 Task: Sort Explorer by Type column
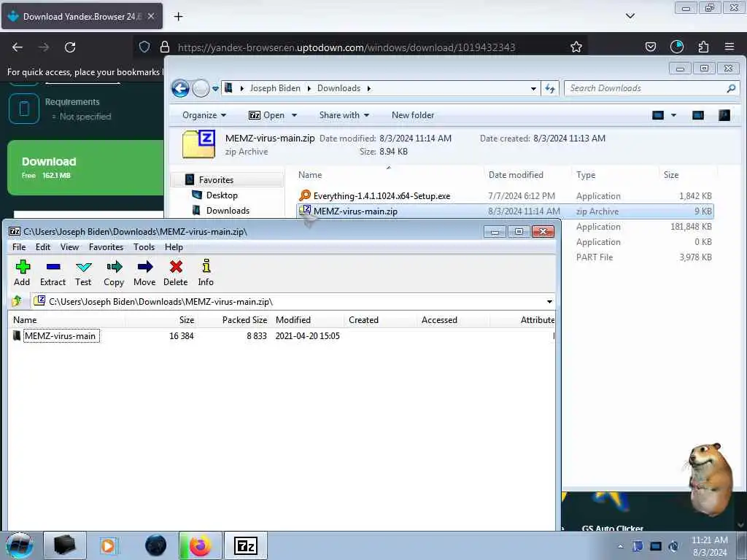point(586,175)
